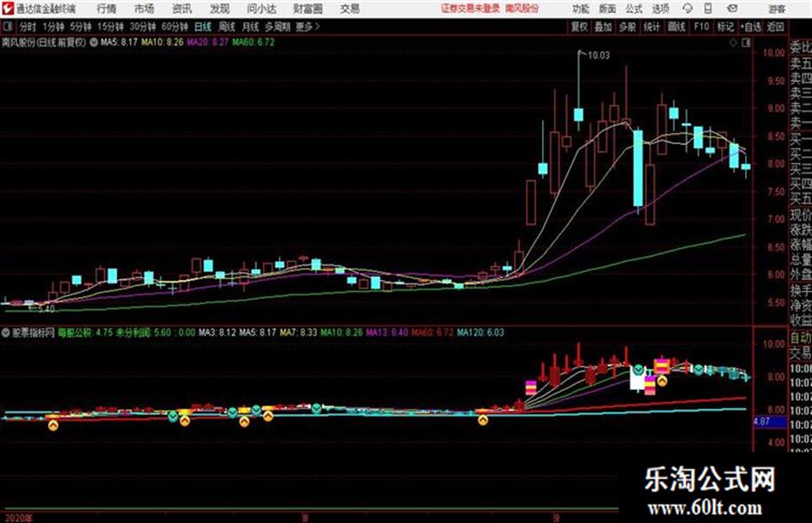Click the orange up-arrow signal before September rally

[x=483, y=420]
